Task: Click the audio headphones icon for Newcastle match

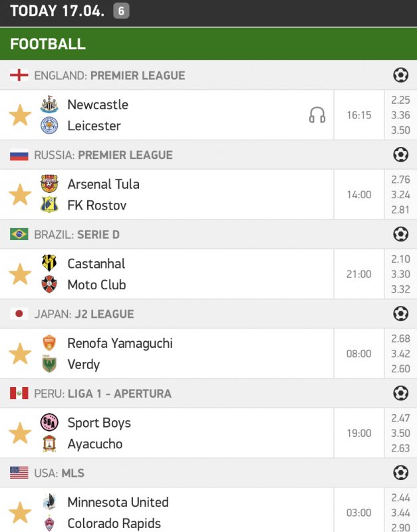Action: tap(317, 115)
